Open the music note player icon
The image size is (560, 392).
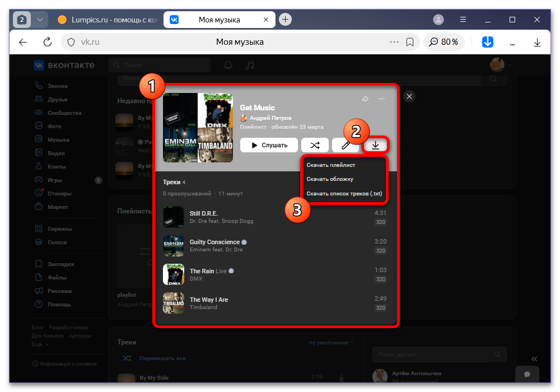click(250, 65)
